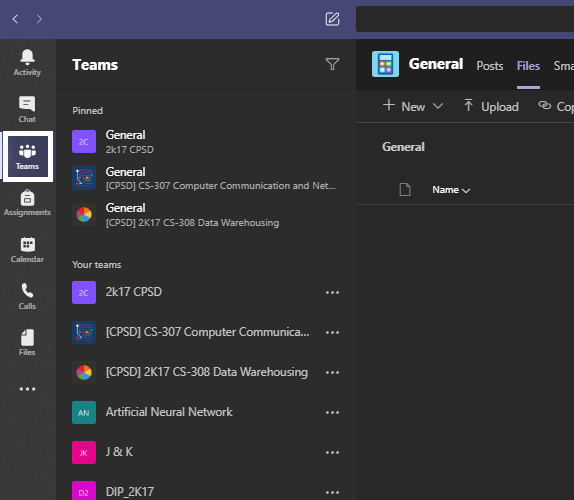The height and width of the screenshot is (500, 574).
Task: Open the Calendar view
Action: [x=27, y=250]
